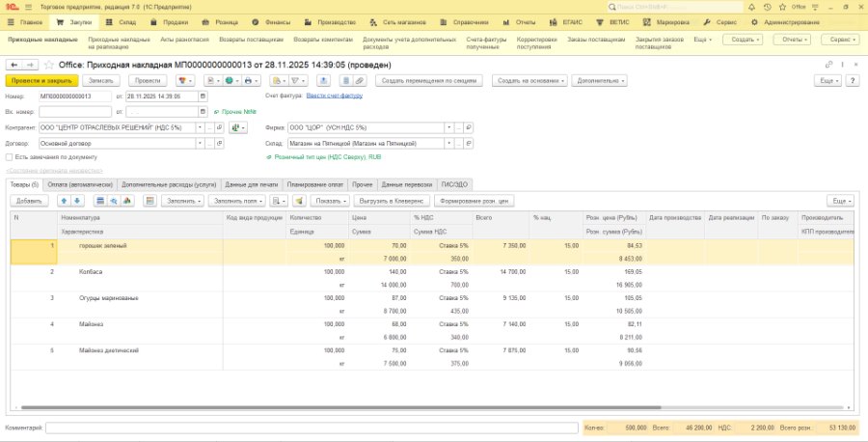Open the 'Показать' dropdown button
The image size is (868, 442).
(x=330, y=201)
